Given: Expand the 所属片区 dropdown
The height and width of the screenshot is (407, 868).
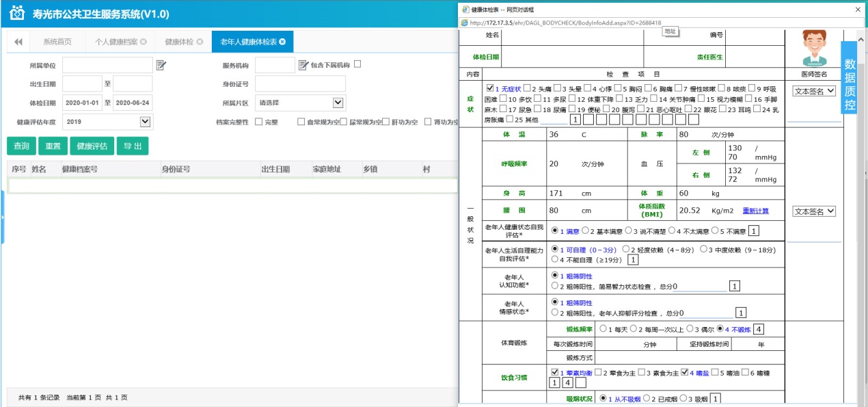Looking at the screenshot, I should click(338, 103).
